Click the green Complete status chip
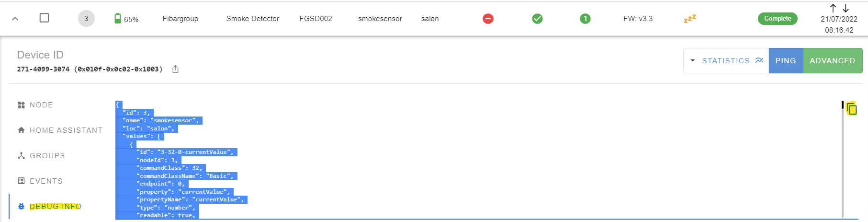 click(x=778, y=19)
